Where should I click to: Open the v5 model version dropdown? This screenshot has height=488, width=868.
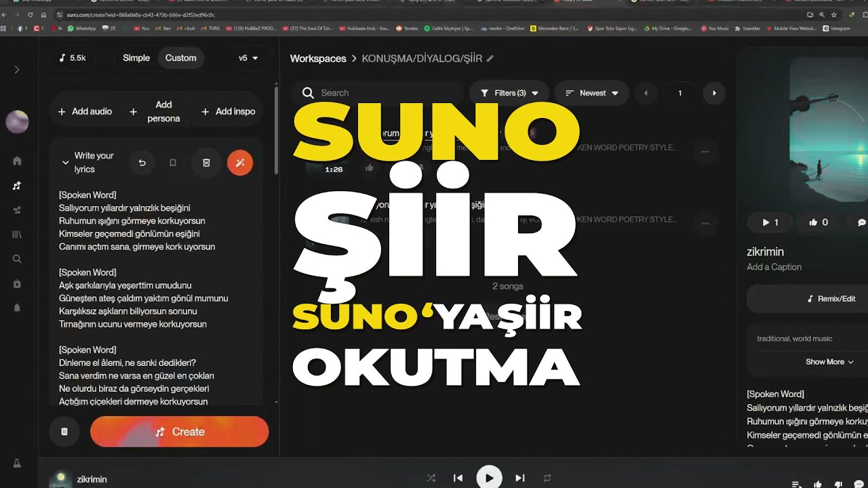248,58
